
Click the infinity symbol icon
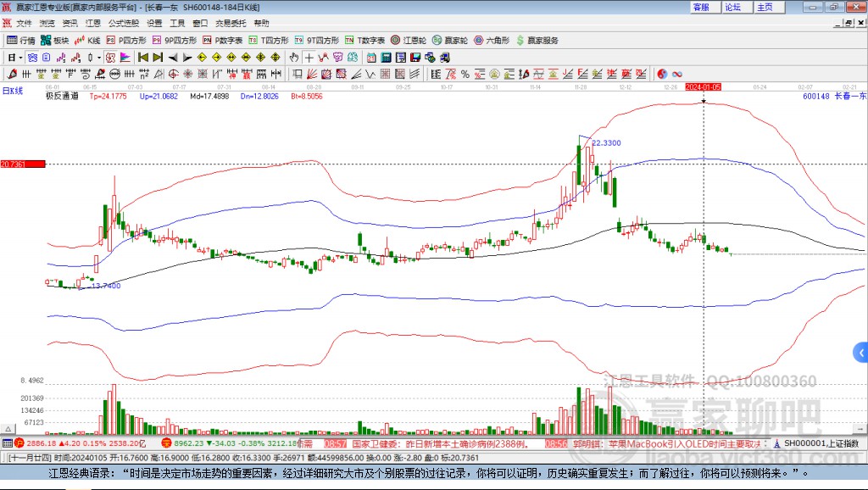pos(677,75)
